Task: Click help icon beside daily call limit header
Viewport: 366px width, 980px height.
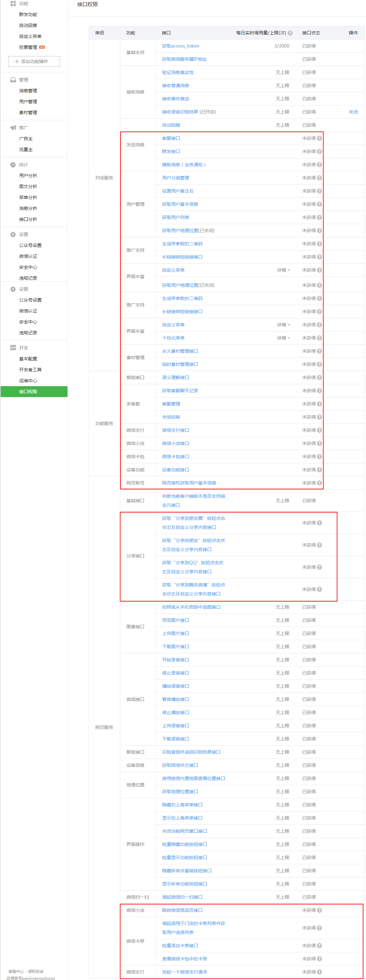Action: coord(290,33)
